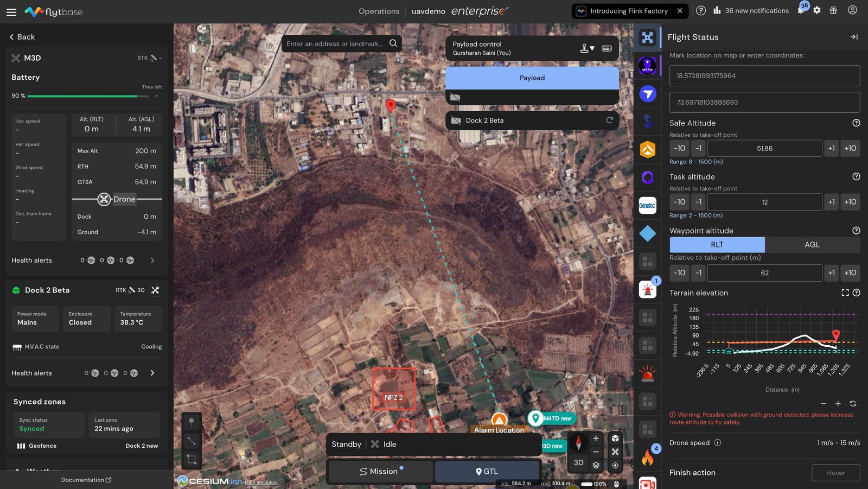Viewport: 868px width, 489px height.
Task: Open the help question mark icon in top bar
Action: (x=701, y=11)
